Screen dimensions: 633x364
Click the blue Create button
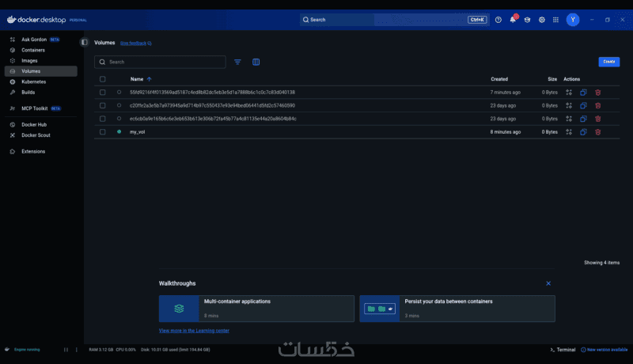[x=608, y=62]
